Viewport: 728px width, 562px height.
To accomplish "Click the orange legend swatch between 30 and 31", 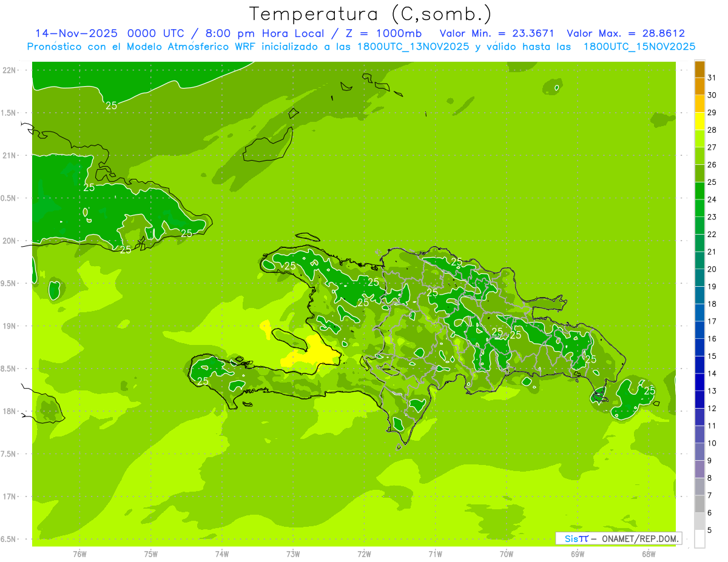I will [699, 87].
